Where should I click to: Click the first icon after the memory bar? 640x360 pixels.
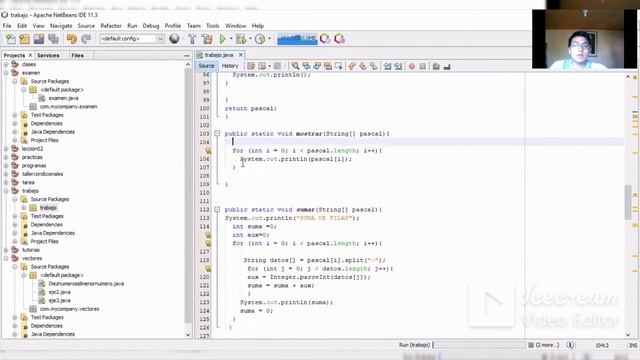(325, 39)
